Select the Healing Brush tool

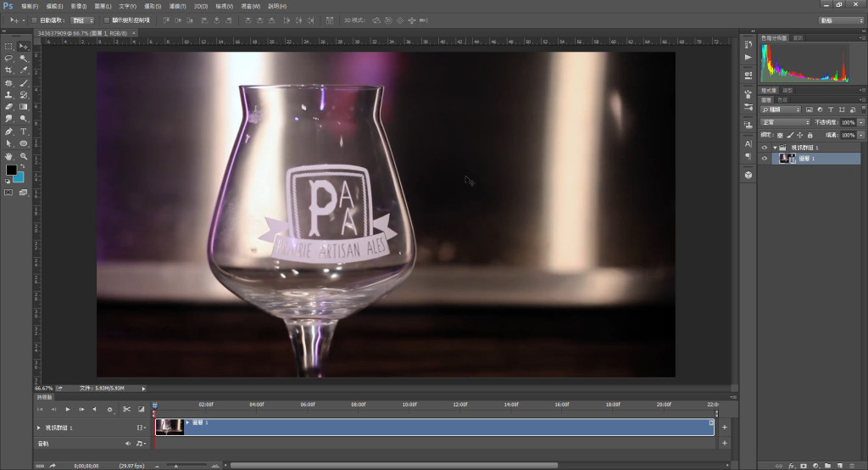[x=8, y=83]
